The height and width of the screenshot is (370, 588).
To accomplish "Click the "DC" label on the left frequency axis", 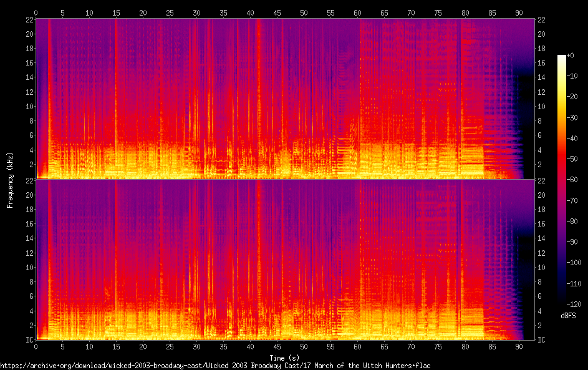I will [x=30, y=340].
